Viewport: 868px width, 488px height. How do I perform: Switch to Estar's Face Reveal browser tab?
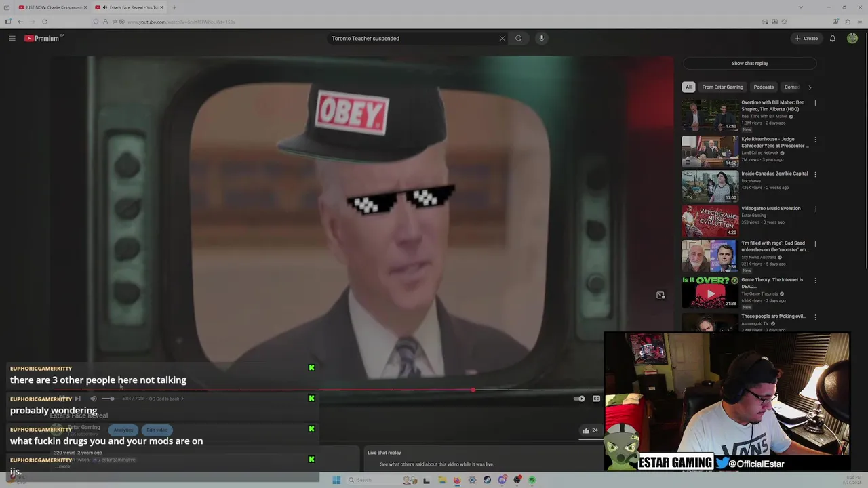coord(129,7)
